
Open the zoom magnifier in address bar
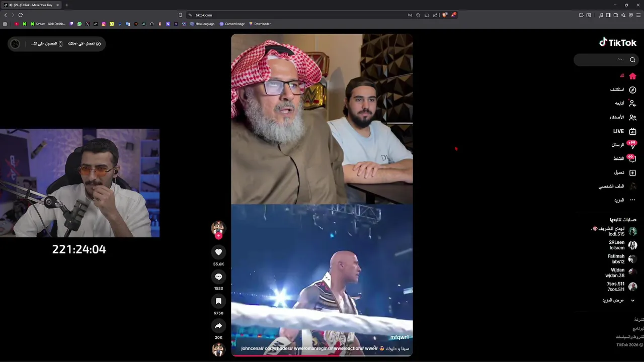coord(418,15)
